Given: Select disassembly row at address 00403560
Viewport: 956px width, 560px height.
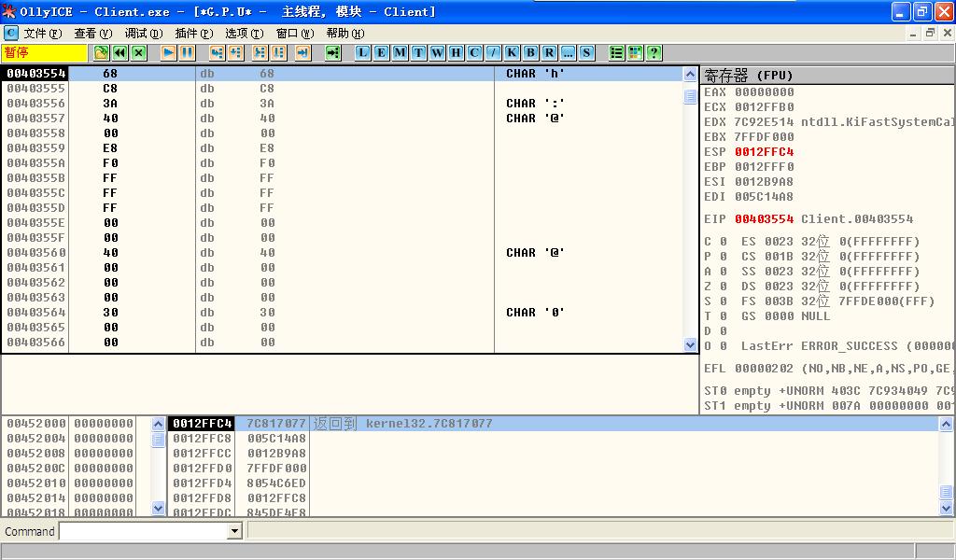Looking at the screenshot, I should [342, 252].
